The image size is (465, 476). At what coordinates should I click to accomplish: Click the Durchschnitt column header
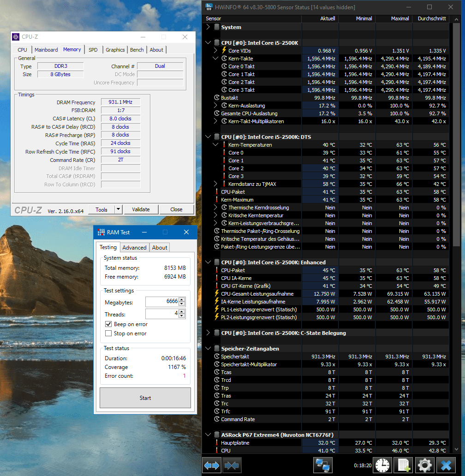[x=431, y=18]
